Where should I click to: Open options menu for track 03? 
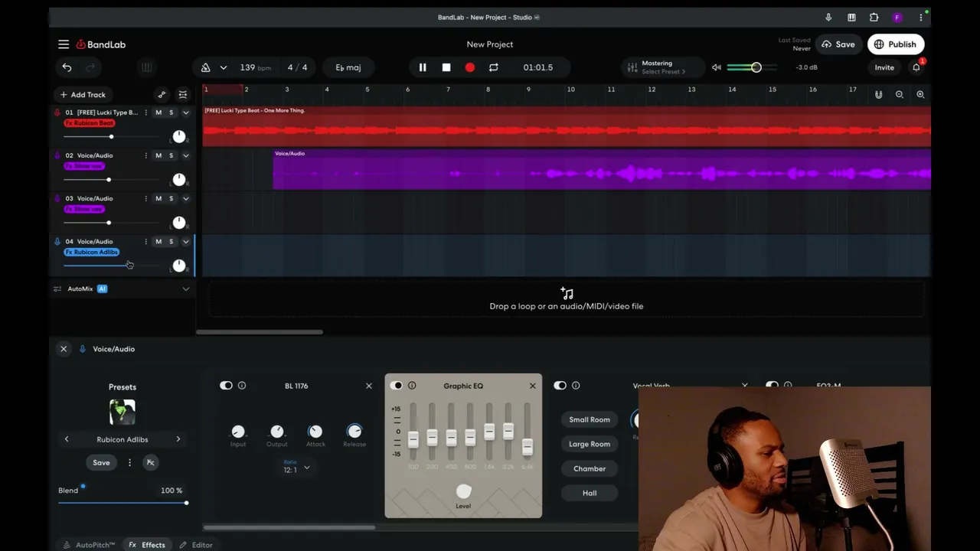145,198
